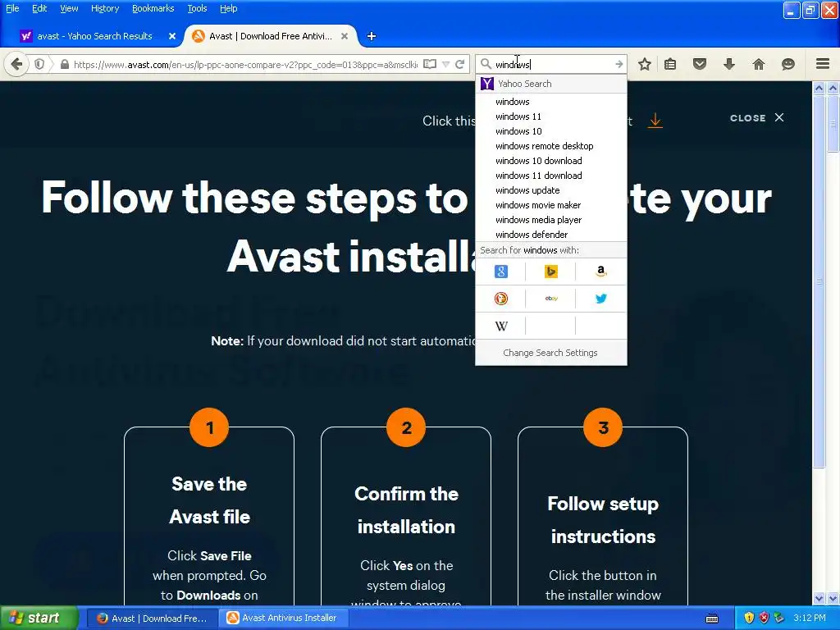
Task: Choose suggestion "windows 11"
Action: click(x=550, y=116)
